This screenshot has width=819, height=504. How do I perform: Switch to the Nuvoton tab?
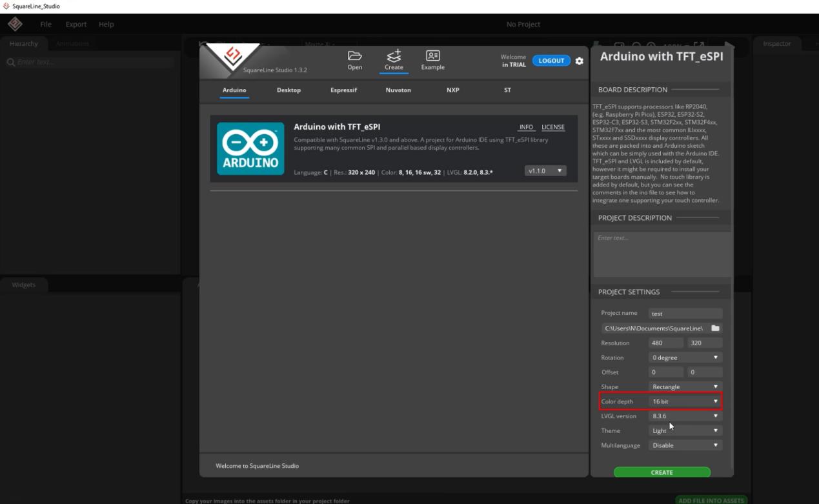click(398, 90)
